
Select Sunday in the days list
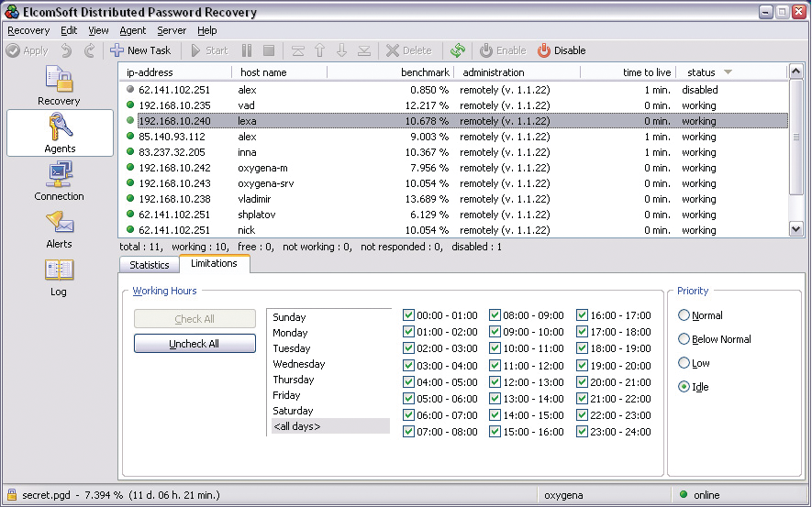point(289,317)
